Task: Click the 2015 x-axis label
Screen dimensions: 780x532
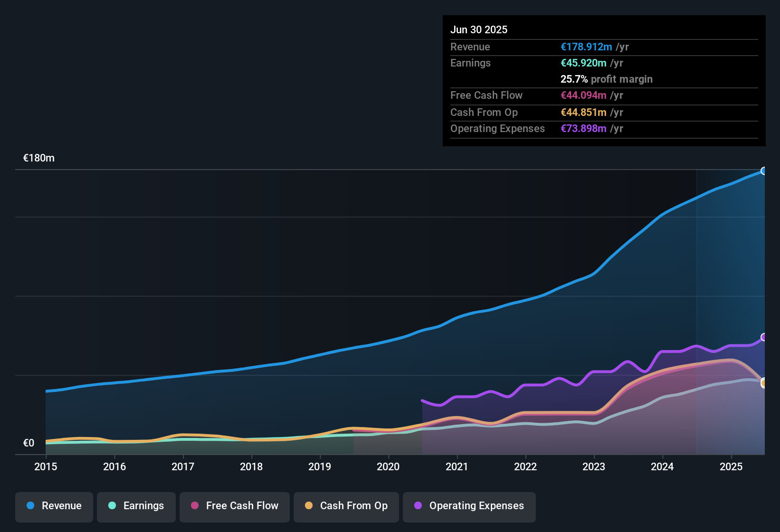Action: point(46,466)
